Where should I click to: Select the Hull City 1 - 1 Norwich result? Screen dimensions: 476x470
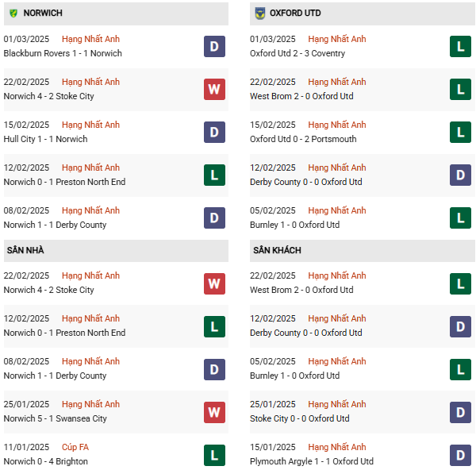pyautogui.click(x=45, y=139)
